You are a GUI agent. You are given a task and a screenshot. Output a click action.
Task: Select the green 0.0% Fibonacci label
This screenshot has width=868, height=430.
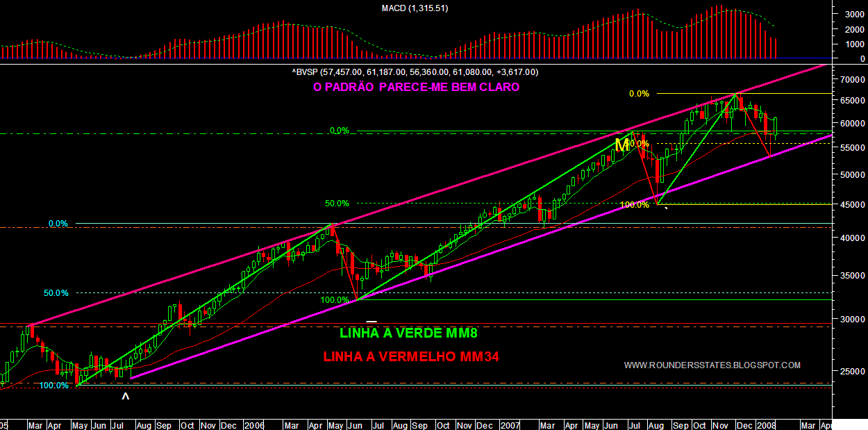pyautogui.click(x=340, y=131)
